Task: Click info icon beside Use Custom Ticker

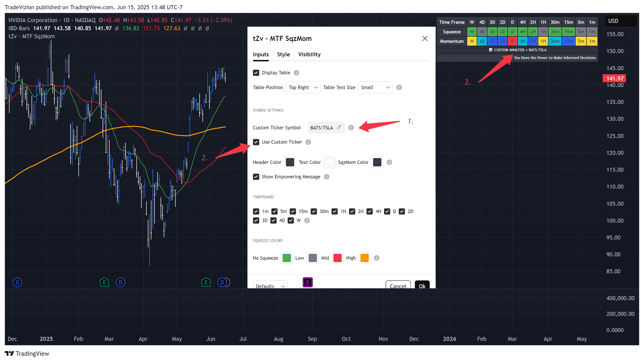Action: pyautogui.click(x=308, y=142)
